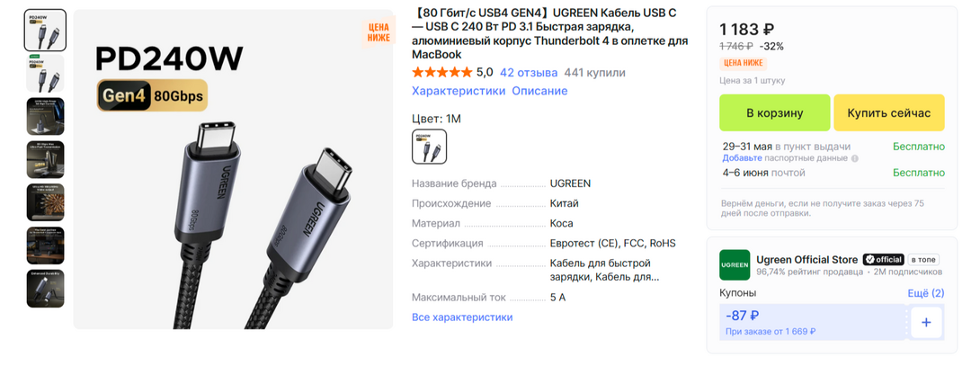Open the Ugreen Official Store name
The height and width of the screenshot is (366, 980).
click(807, 260)
